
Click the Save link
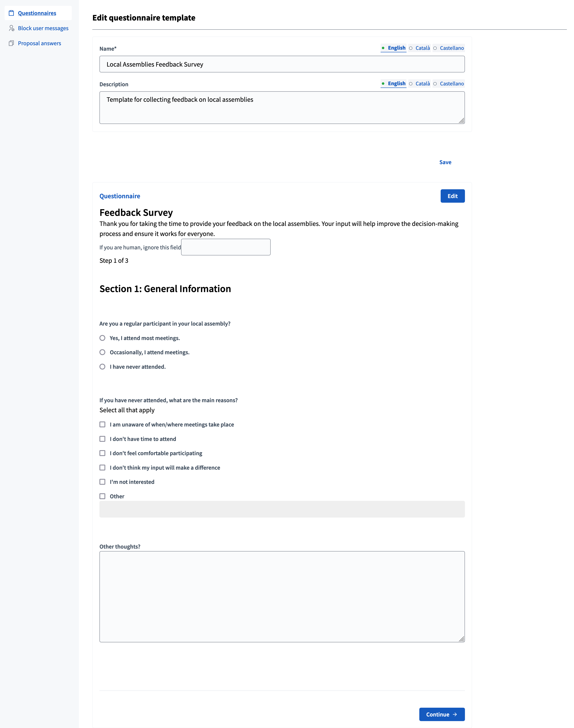445,162
